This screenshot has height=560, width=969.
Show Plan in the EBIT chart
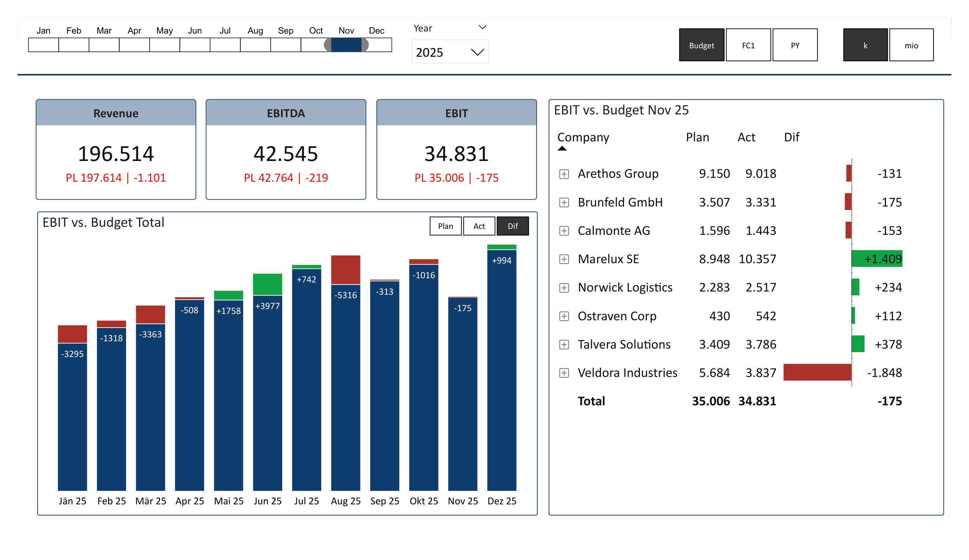coord(445,226)
